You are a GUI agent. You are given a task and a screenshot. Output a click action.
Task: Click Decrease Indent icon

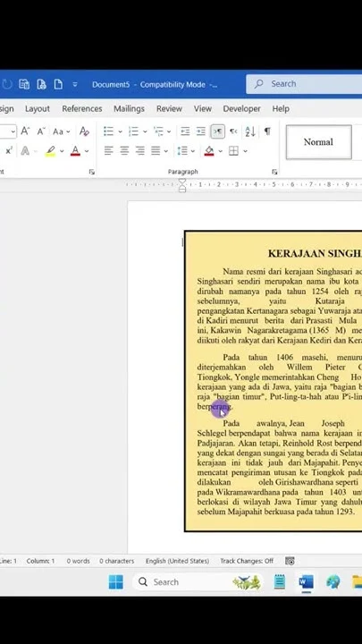tap(185, 131)
